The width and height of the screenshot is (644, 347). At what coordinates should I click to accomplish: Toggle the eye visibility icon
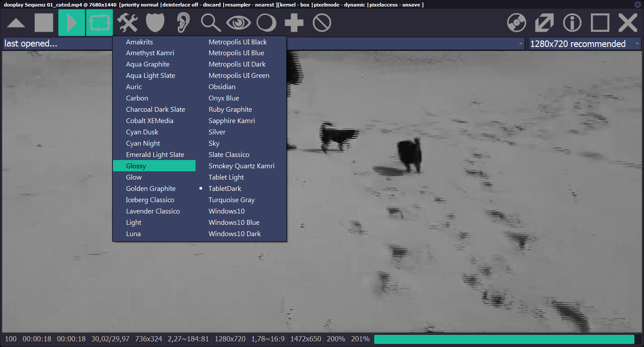[x=238, y=23]
